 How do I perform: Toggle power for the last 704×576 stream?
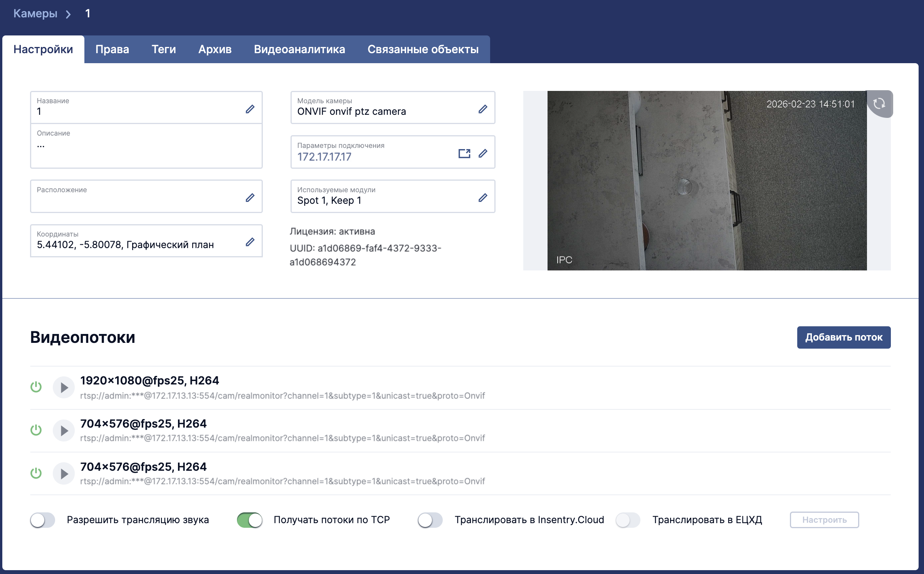pyautogui.click(x=36, y=473)
